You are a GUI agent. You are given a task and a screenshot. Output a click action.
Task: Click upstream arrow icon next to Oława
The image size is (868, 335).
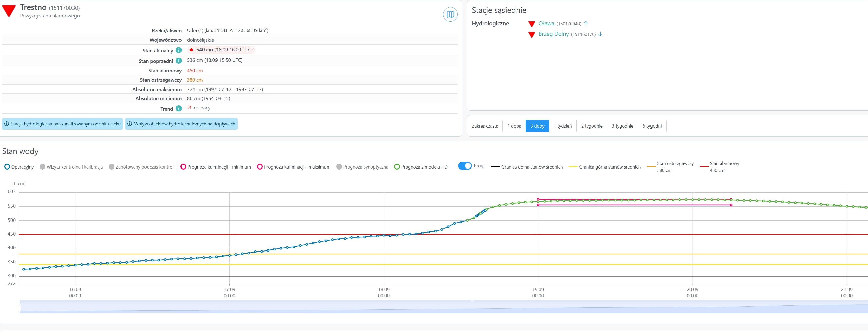[586, 24]
